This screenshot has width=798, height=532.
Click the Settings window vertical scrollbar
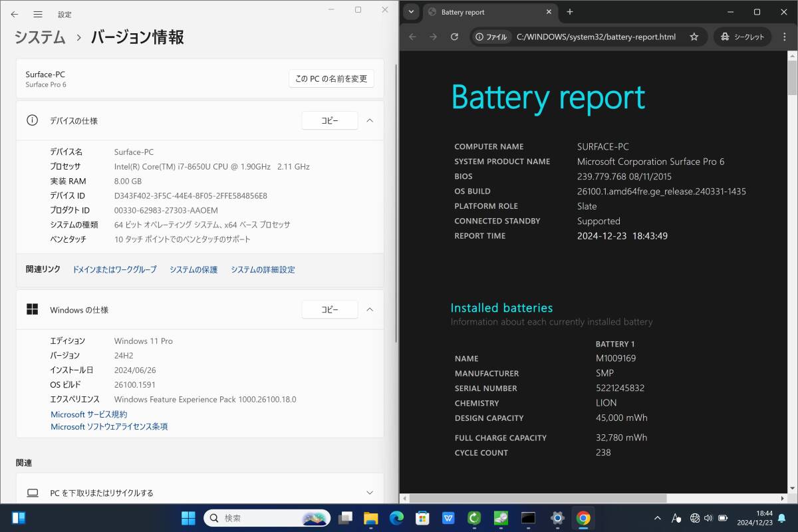[x=397, y=203]
